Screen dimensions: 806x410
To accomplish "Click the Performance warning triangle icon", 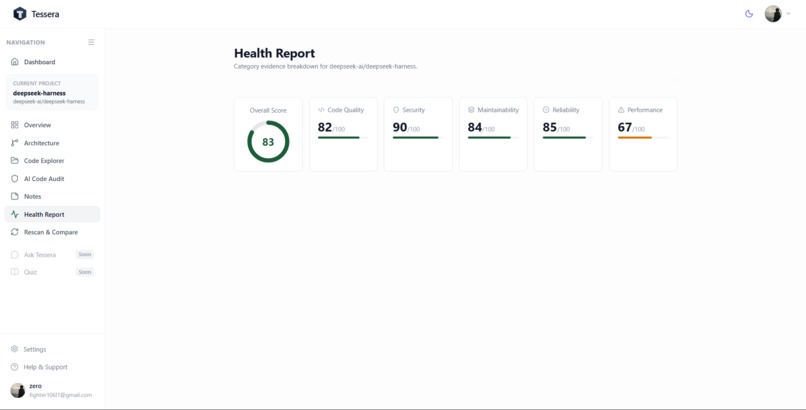I will (621, 109).
